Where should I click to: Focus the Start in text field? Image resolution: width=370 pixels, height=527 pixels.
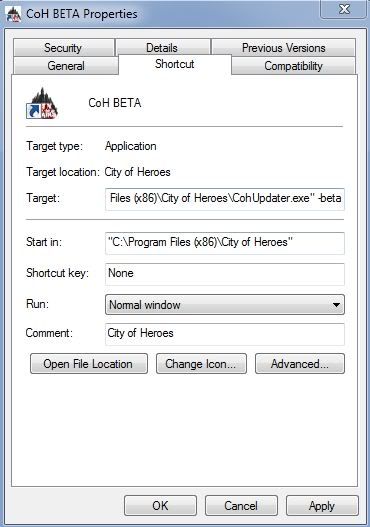(225, 243)
